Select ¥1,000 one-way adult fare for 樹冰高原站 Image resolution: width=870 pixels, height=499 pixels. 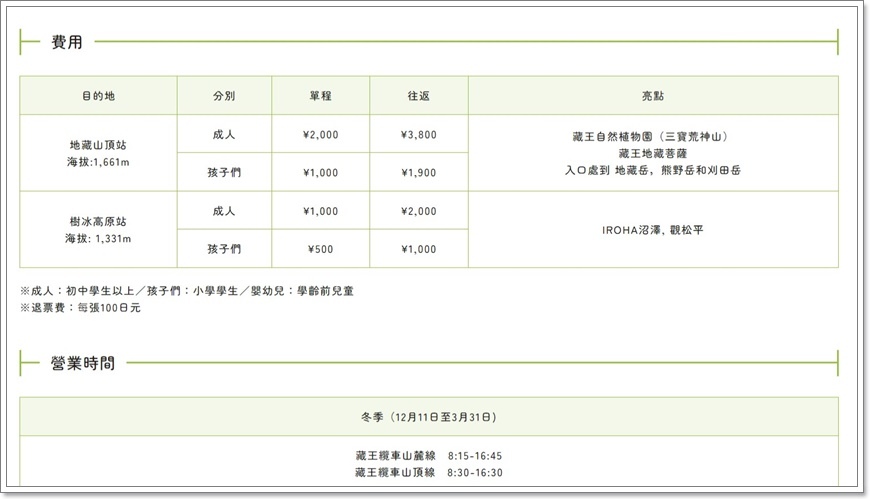(x=321, y=211)
